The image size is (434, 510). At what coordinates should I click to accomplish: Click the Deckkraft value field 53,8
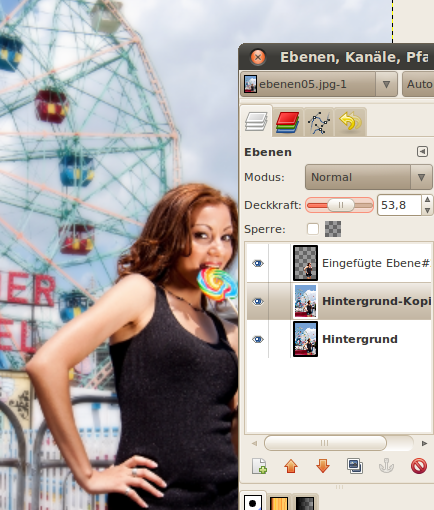click(399, 205)
